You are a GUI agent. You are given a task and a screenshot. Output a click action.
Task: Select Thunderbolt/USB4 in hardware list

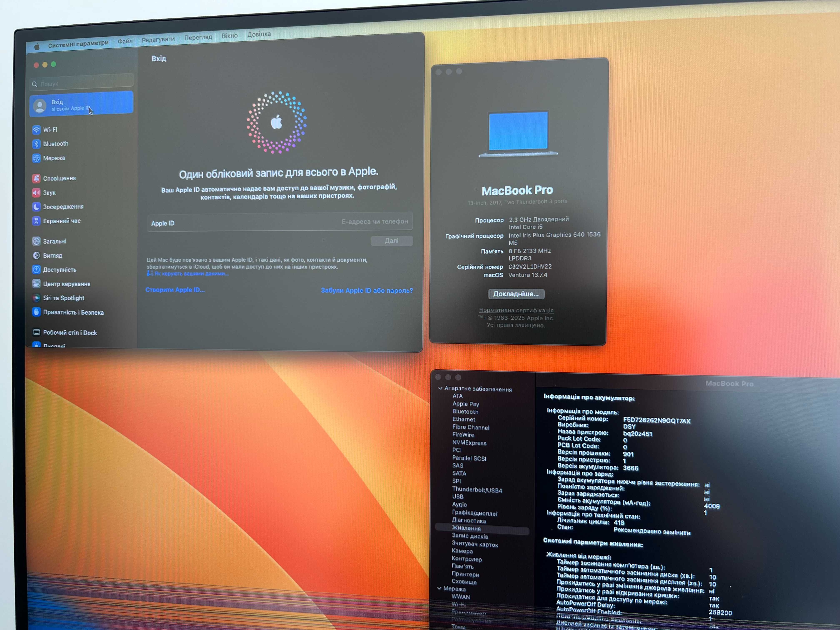477,490
